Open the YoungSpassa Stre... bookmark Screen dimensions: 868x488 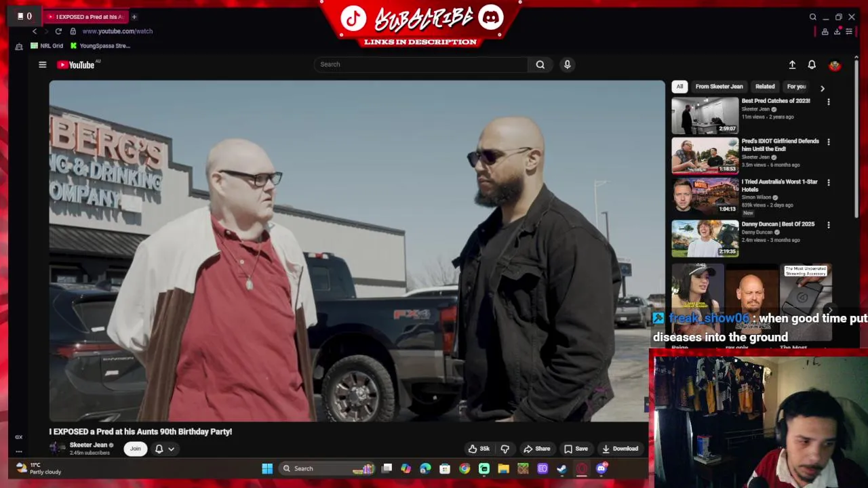point(100,46)
